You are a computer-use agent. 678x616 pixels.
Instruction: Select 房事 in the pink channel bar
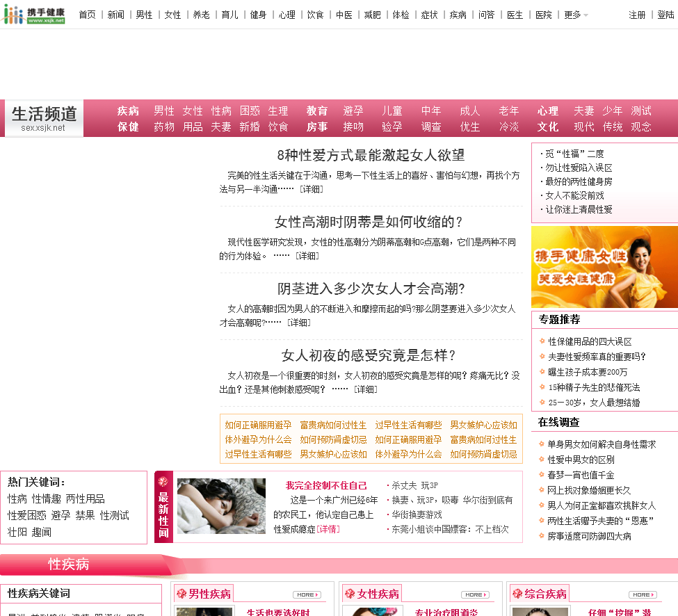[317, 127]
